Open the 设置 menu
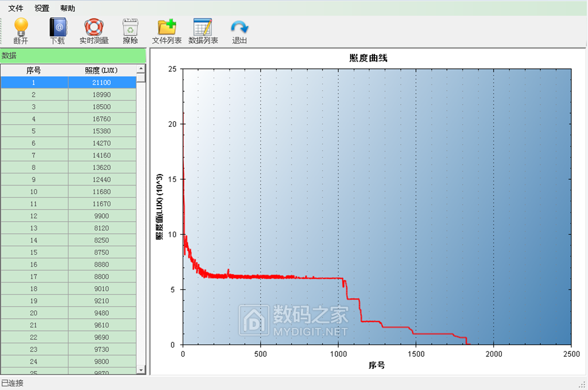Viewport: 588px width, 390px height. coord(41,8)
